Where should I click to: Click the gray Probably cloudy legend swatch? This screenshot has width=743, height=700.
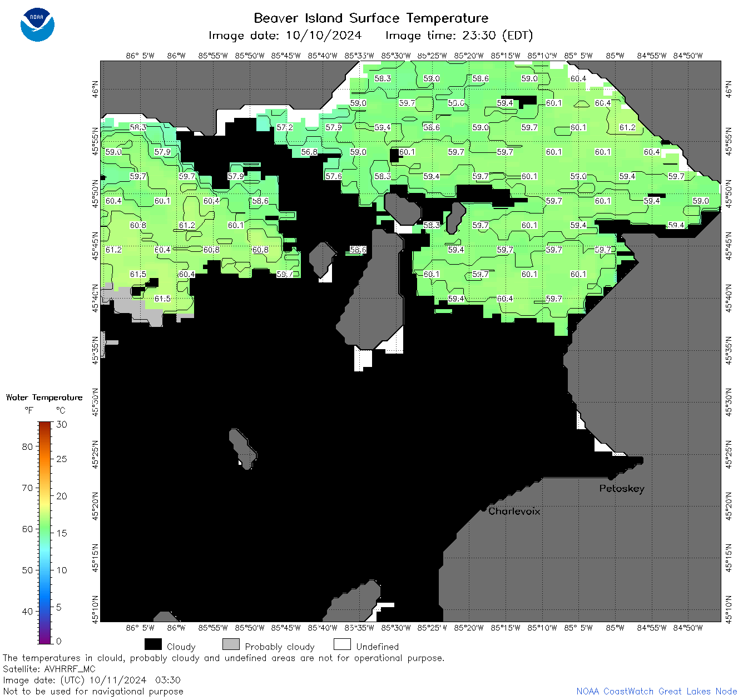pyautogui.click(x=231, y=644)
